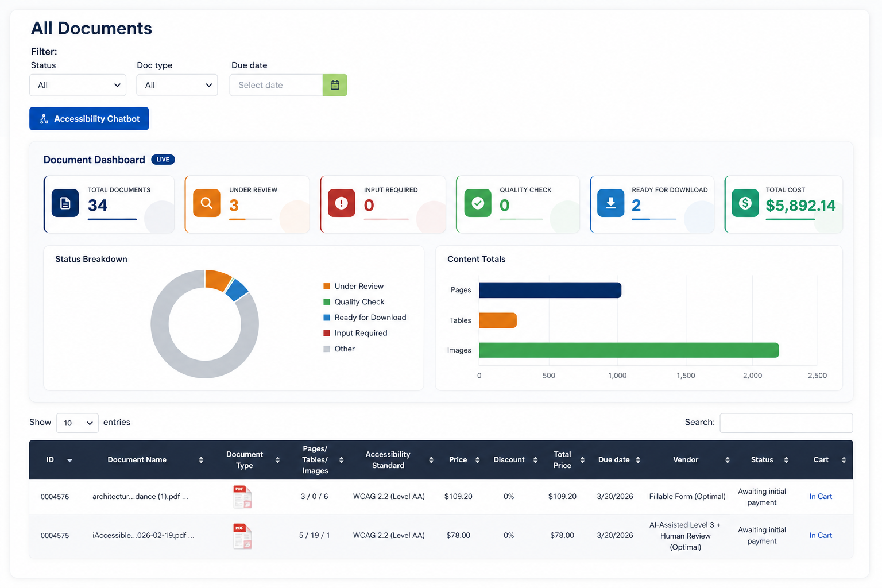Click the Total Documents count 34
882x588 pixels.
(x=98, y=206)
